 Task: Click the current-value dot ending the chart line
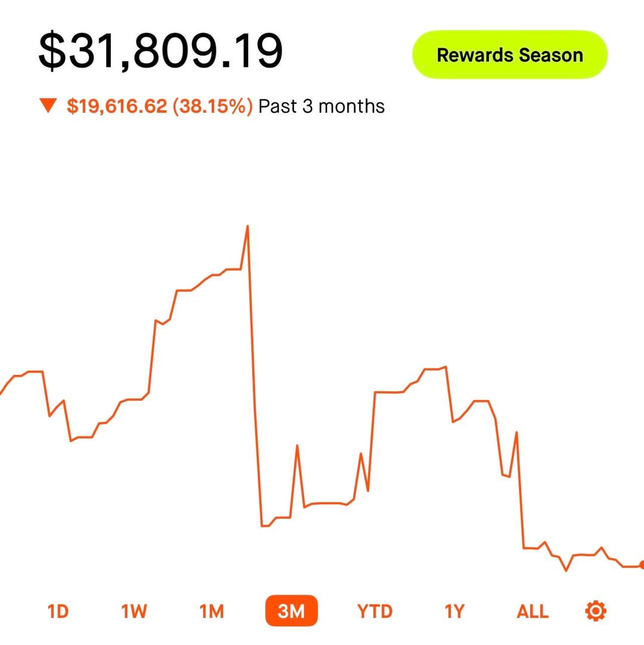click(x=642, y=565)
